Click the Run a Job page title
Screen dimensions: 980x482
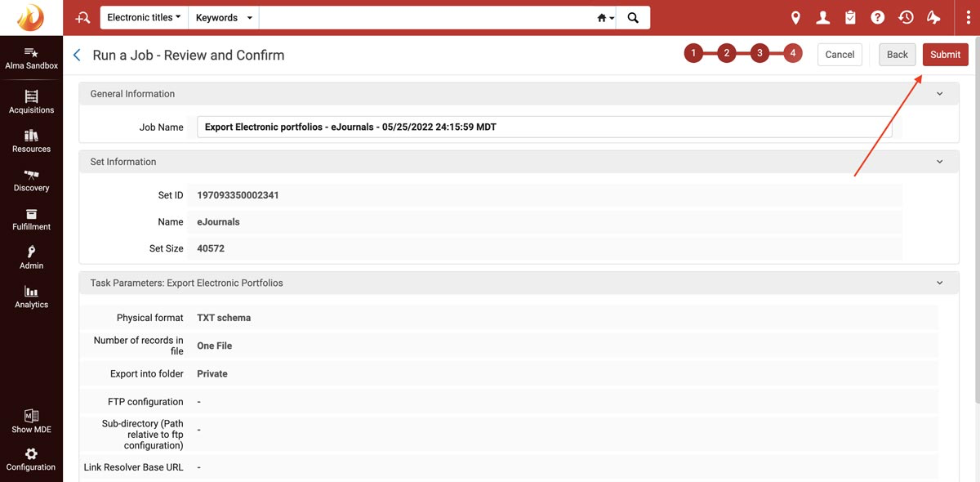tap(189, 55)
